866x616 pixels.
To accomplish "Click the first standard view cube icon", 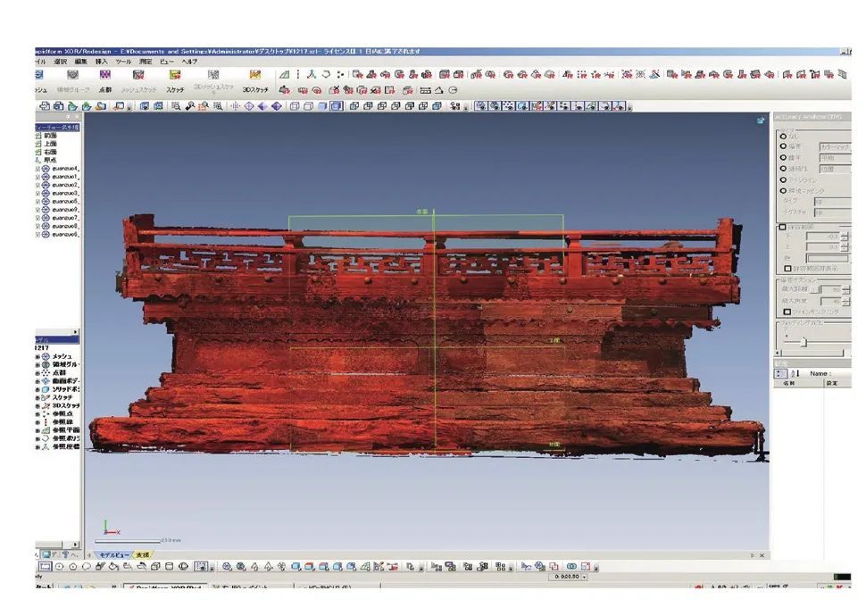I will pyautogui.click(x=354, y=105).
